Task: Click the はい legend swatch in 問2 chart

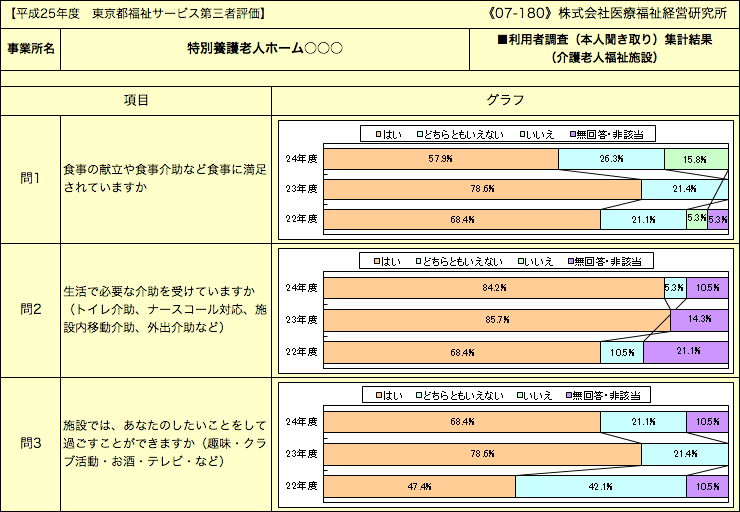Action: point(377,261)
